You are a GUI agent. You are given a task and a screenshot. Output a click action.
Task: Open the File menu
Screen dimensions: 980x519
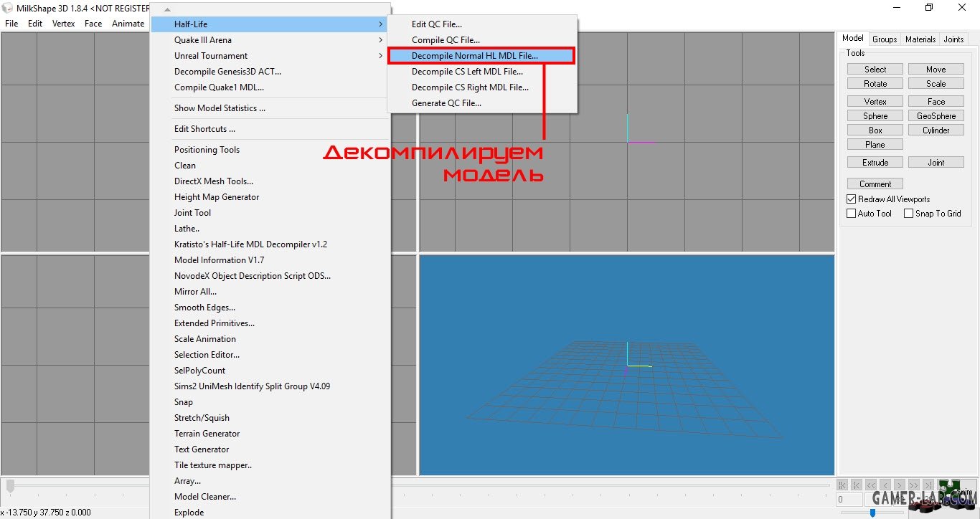point(11,24)
